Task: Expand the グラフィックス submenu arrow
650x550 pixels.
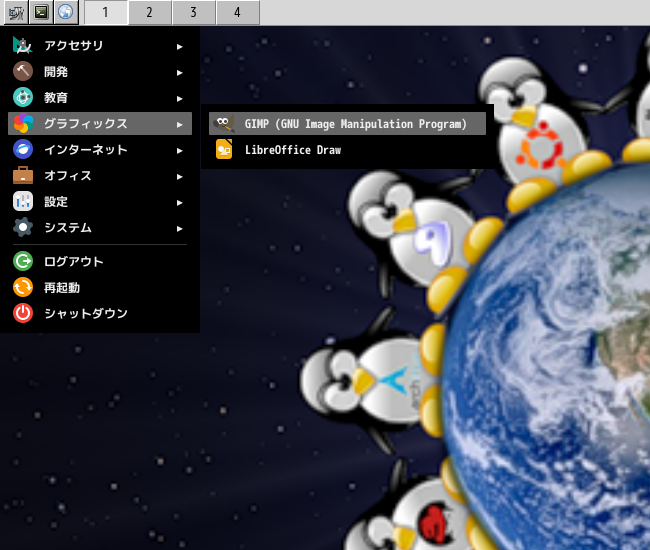Action: (179, 124)
